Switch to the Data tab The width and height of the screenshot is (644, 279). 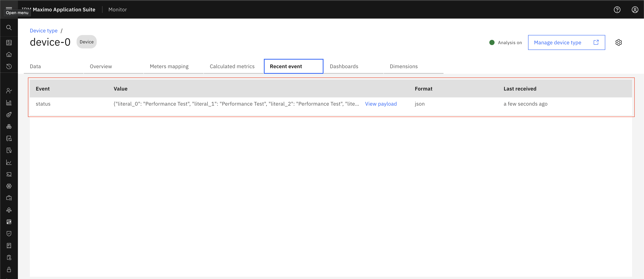54,66
